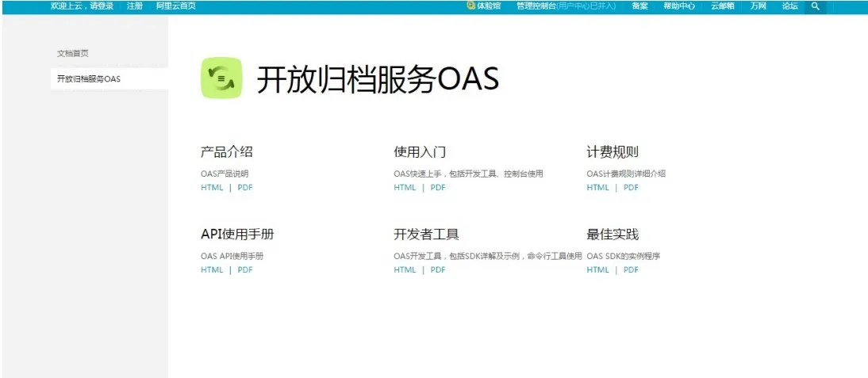This screenshot has height=378, width=868.
Task: Open HTML version of API使用手册
Action: pos(212,269)
